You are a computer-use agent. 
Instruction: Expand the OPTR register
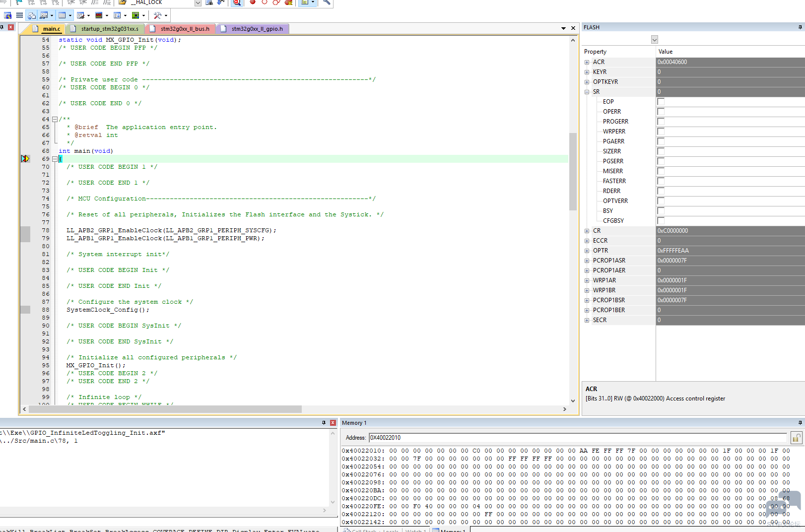tap(587, 251)
